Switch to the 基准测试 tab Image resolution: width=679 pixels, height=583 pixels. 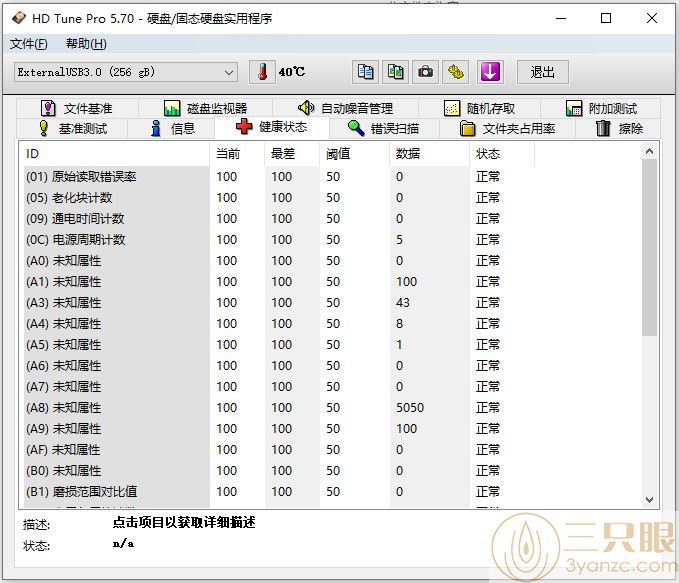tap(72, 129)
